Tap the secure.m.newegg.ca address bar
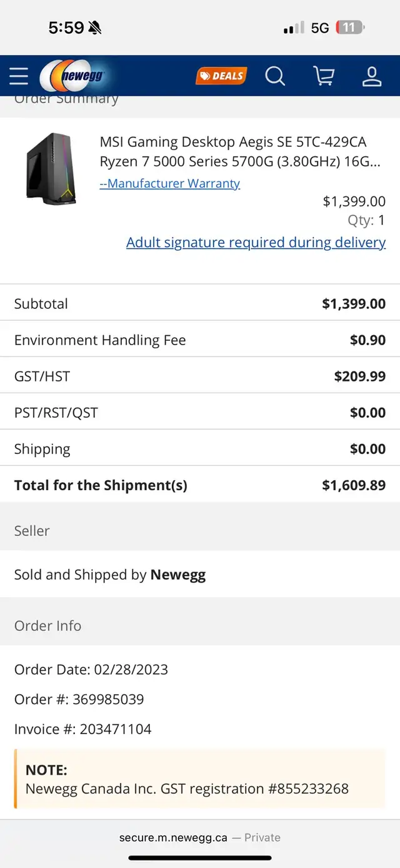 (200, 837)
